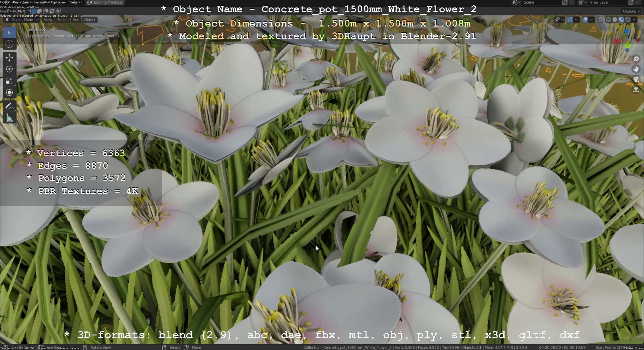Select the Cursor tool
The width and height of the screenshot is (644, 350).
click(9, 44)
